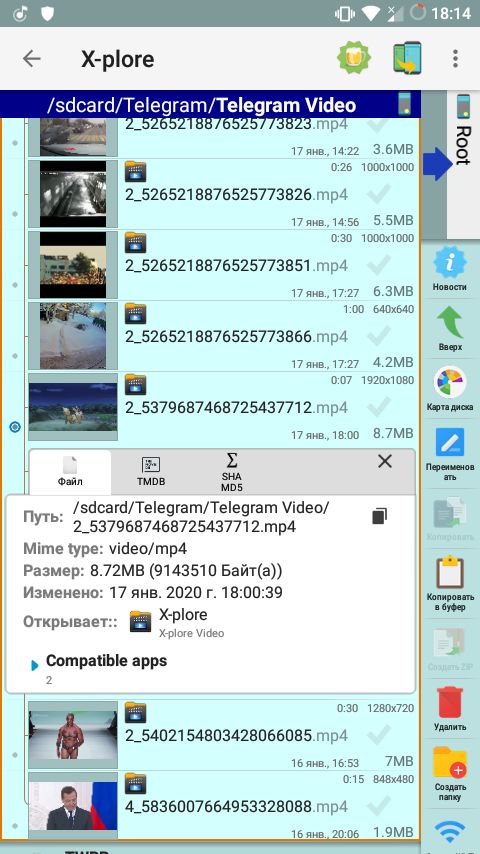Mark 2_5379687468725437712.mp4 with its checkmark
Screen dimensions: 480x854
pyautogui.click(x=379, y=406)
